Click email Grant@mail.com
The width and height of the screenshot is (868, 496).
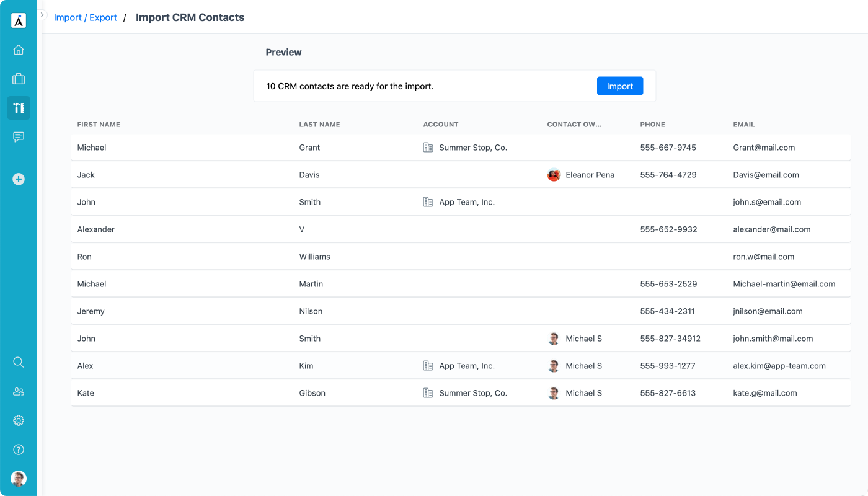764,148
